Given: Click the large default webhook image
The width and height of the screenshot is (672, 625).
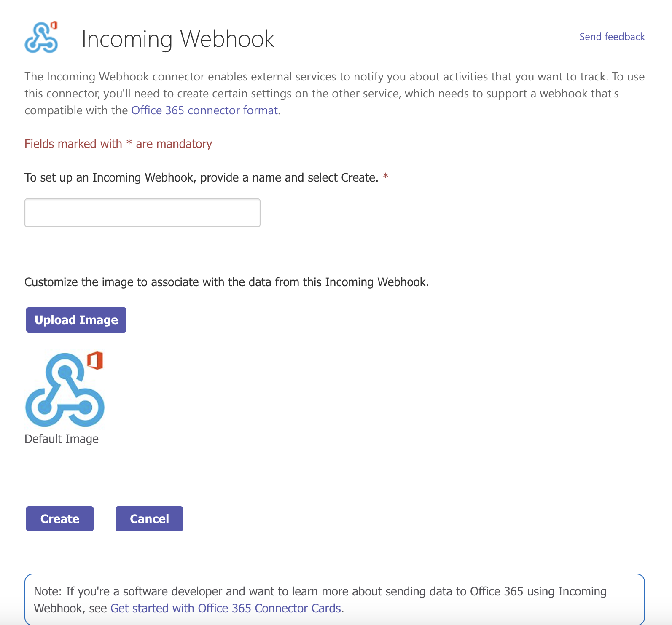Looking at the screenshot, I should click(x=65, y=389).
